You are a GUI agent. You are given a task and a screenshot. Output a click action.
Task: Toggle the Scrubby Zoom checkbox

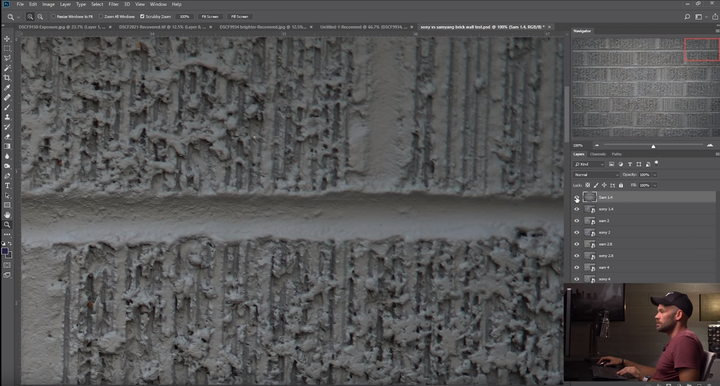142,17
